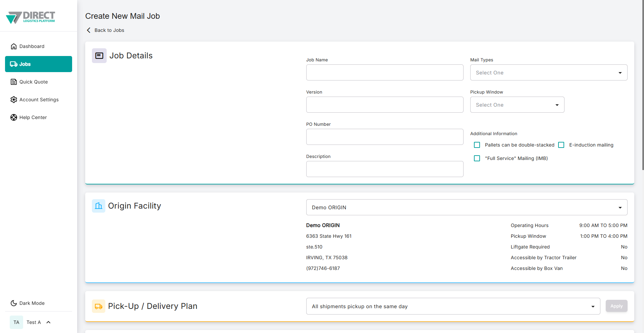Click the Help Center lifebuoy icon
Image resolution: width=644 pixels, height=333 pixels.
14,117
